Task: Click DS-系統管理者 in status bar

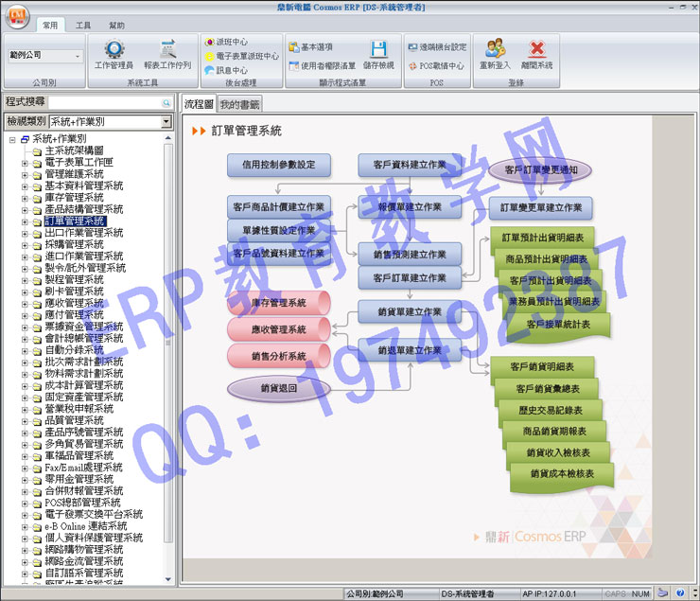Action: 467,593
